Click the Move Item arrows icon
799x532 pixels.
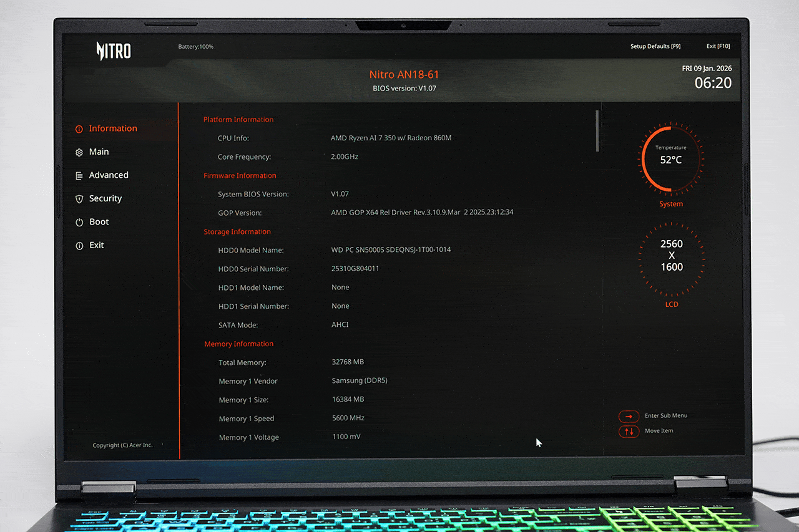[629, 431]
